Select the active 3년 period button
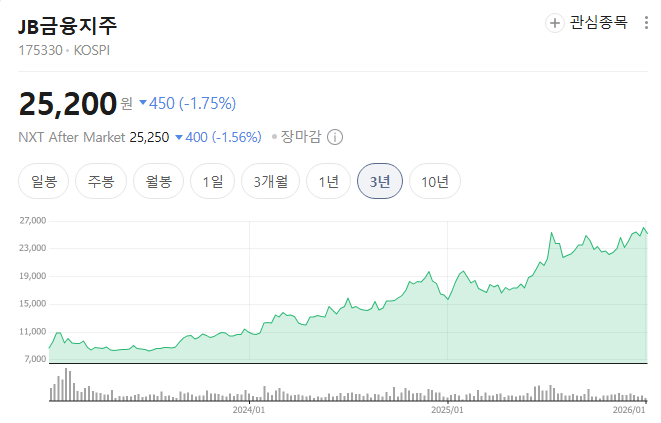The width and height of the screenshot is (661, 423). [380, 182]
